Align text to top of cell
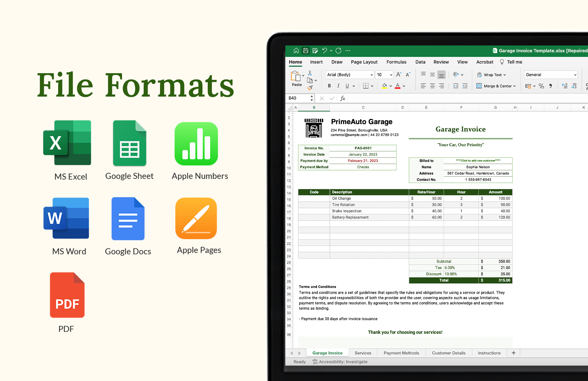The image size is (588, 381). pos(423,74)
